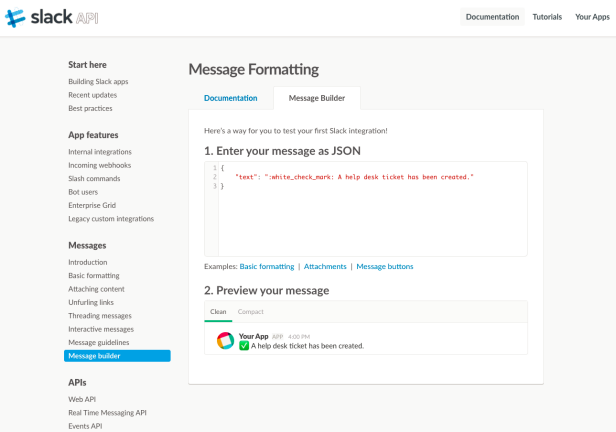Open the Messages Introduction link

pyautogui.click(x=88, y=262)
